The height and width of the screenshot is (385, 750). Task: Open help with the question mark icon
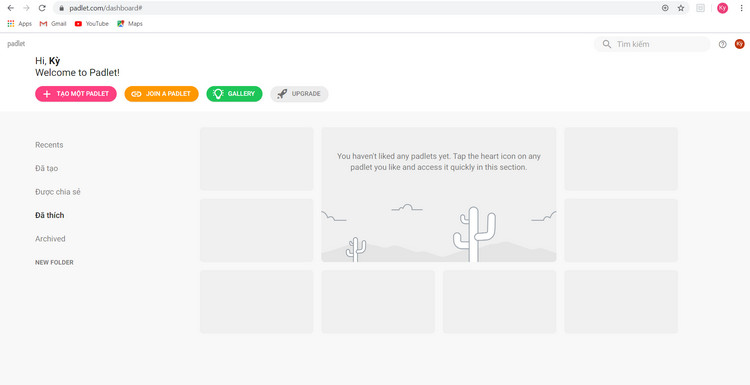point(722,44)
